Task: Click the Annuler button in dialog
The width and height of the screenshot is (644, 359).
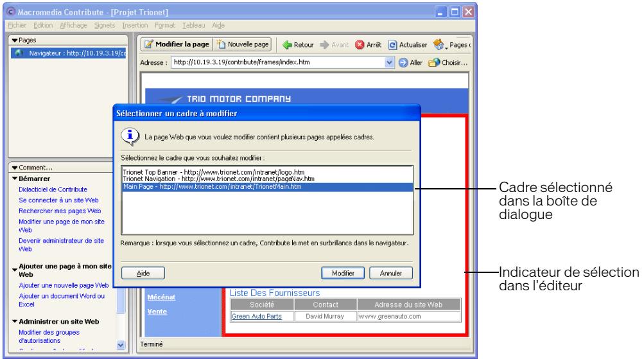Action: point(391,273)
